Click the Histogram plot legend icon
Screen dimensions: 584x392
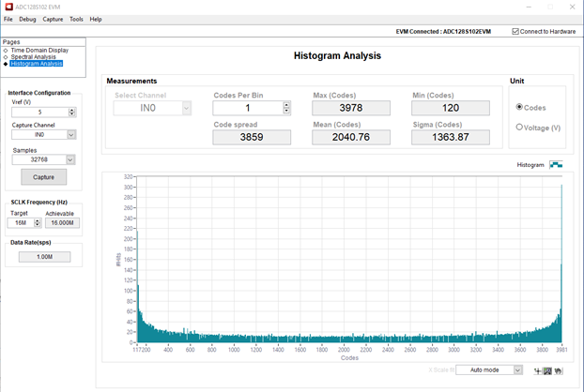[556, 164]
